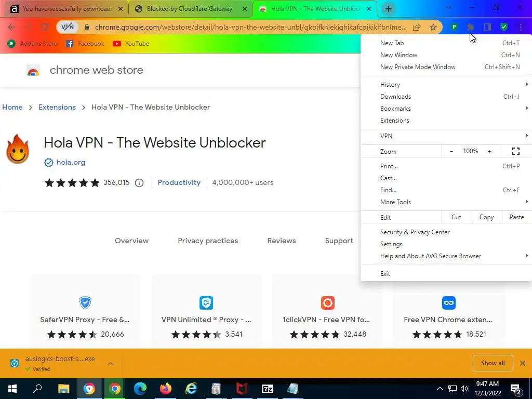
Task: Click the volume icon in system tray
Action: (x=464, y=389)
